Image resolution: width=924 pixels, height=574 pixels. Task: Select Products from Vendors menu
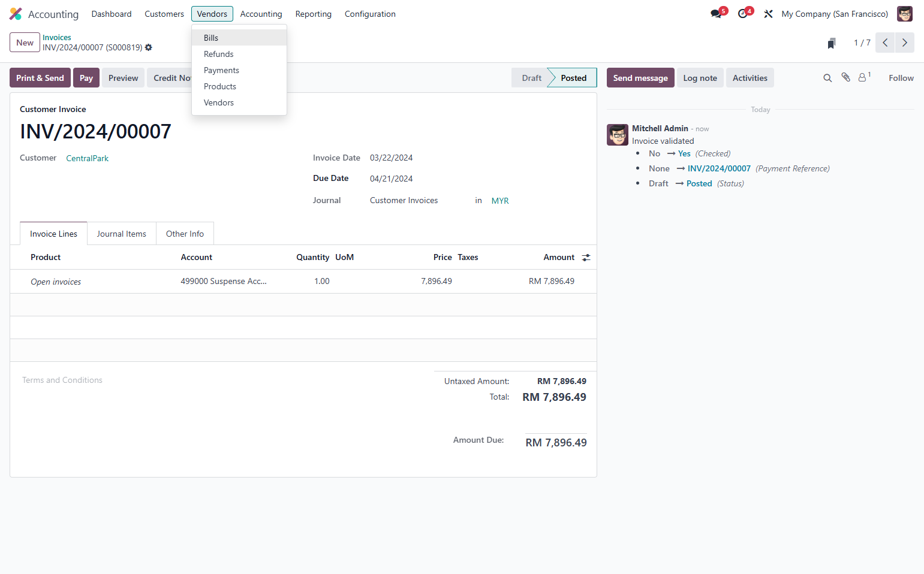click(239, 86)
